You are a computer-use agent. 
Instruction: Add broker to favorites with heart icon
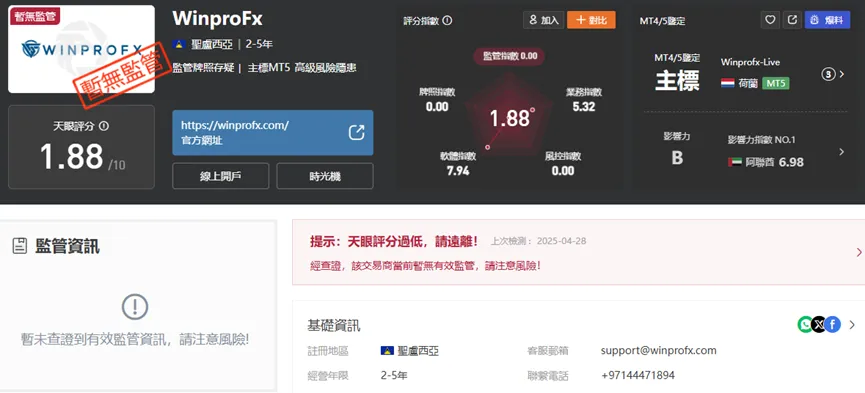[770, 20]
